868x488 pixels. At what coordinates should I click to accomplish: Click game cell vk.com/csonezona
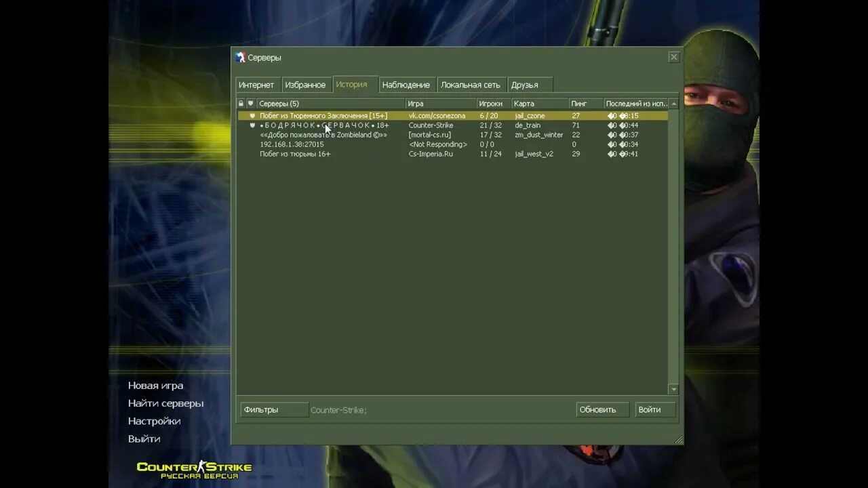(437, 116)
